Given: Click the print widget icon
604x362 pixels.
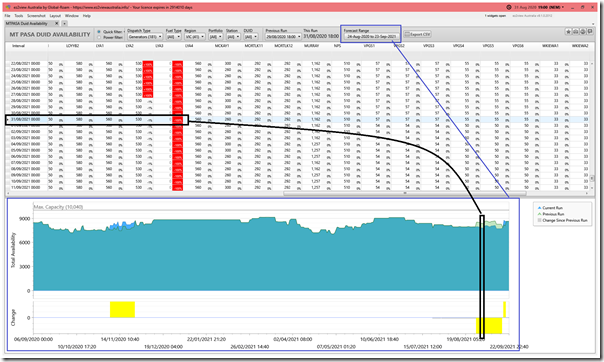Looking at the screenshot, I should 576,32.
